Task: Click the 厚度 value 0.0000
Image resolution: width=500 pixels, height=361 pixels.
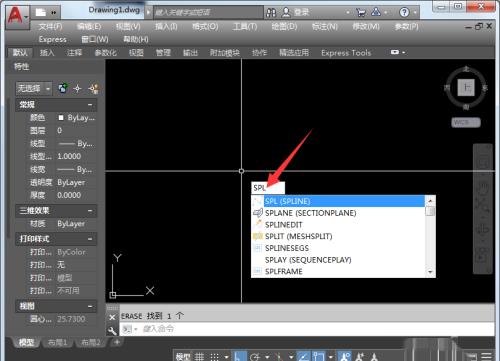Action: pos(77,195)
